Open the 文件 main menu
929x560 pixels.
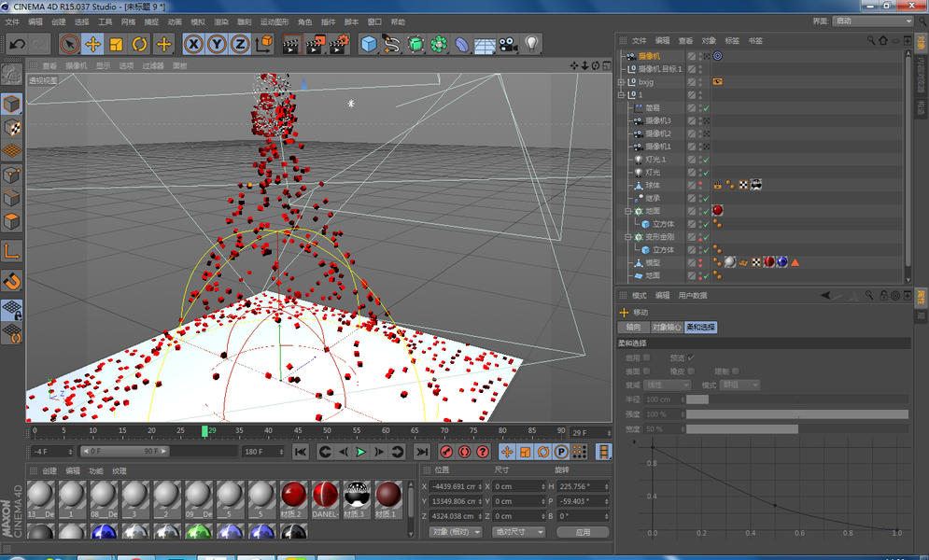click(12, 21)
